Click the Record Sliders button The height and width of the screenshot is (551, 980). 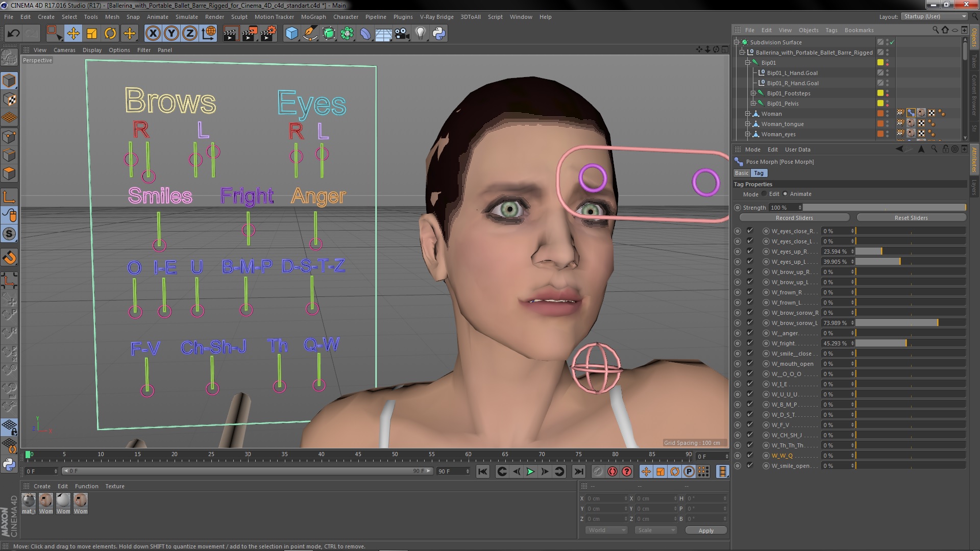794,218
